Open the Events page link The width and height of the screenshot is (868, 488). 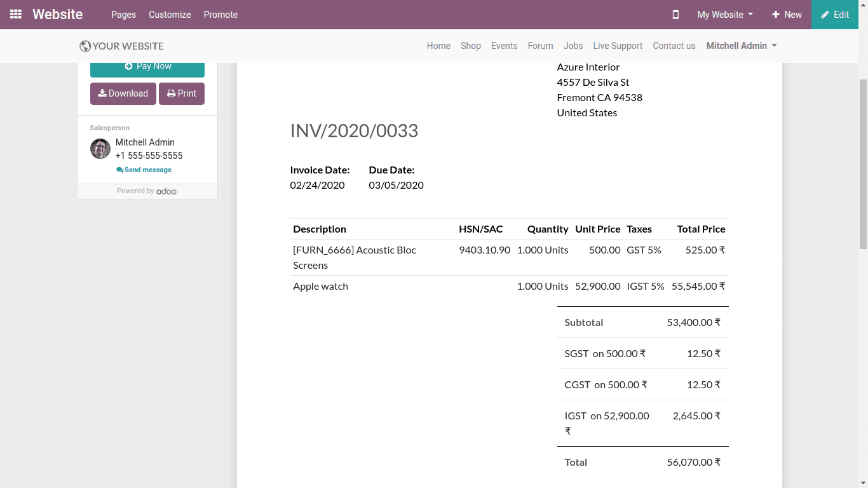pyautogui.click(x=504, y=46)
